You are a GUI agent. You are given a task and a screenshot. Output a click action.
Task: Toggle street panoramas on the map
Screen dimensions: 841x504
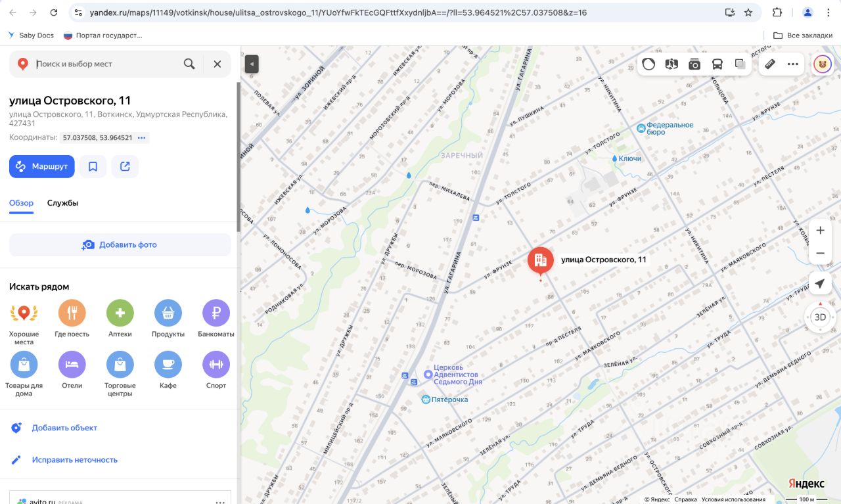671,64
